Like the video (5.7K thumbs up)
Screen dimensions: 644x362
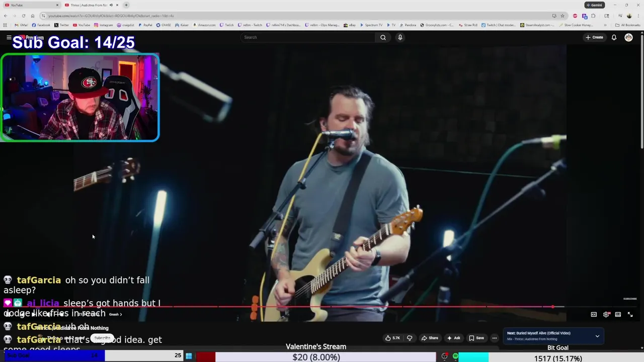tap(392, 338)
